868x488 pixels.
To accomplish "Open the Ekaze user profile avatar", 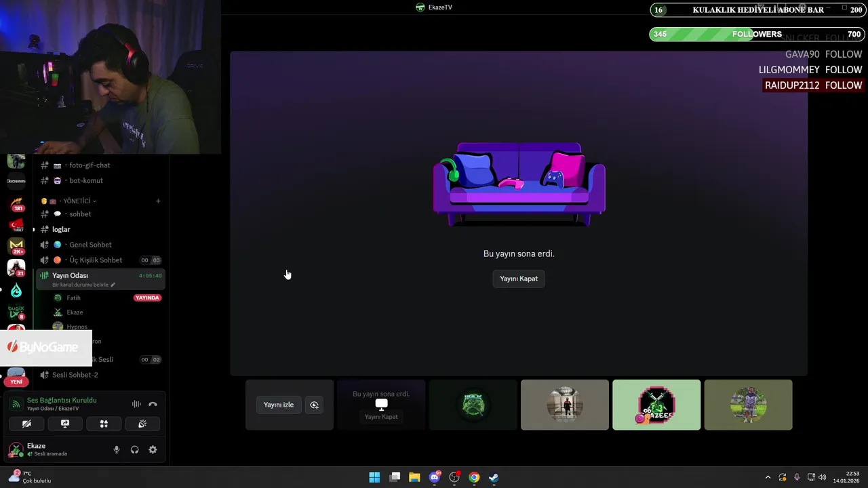I will click(x=15, y=449).
